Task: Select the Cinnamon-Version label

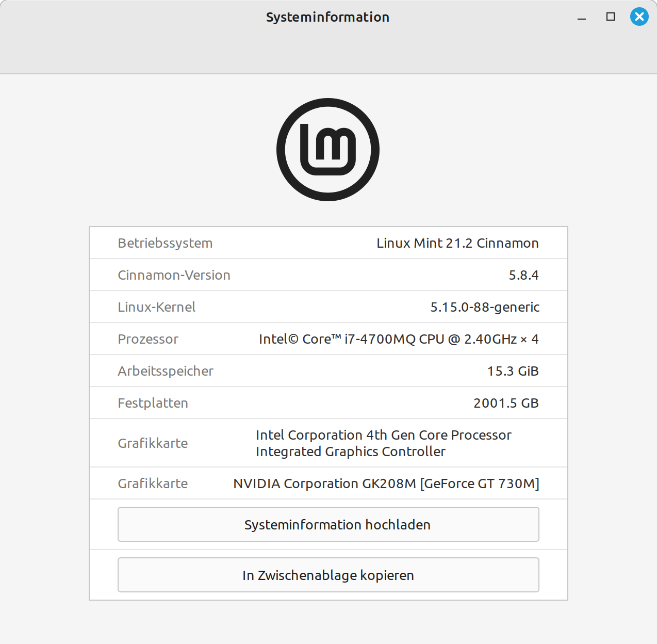Action: point(174,275)
